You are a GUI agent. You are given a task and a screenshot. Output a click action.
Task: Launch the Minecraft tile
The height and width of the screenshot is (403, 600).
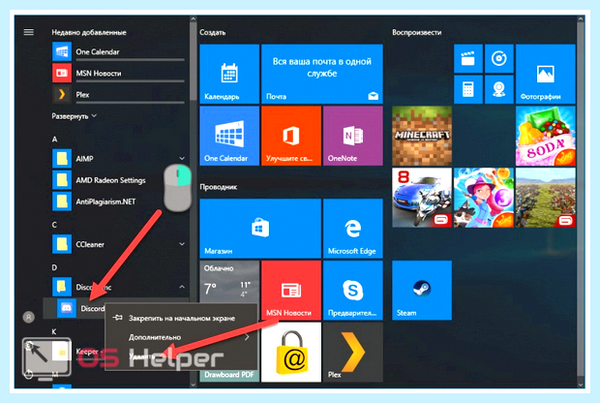422,136
